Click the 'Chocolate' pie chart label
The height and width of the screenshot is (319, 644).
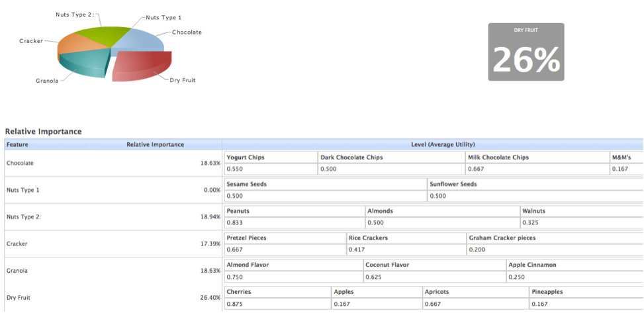pos(187,32)
